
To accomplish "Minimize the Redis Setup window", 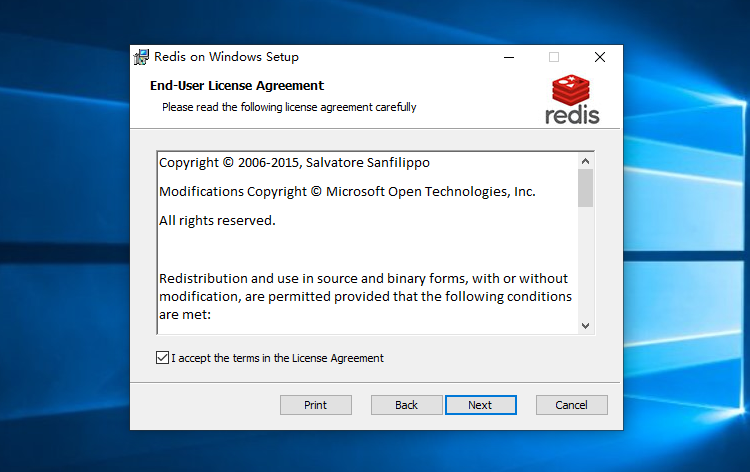I will pos(509,57).
